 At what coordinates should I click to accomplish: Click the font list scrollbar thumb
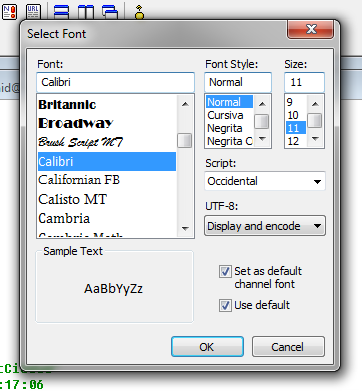185,140
